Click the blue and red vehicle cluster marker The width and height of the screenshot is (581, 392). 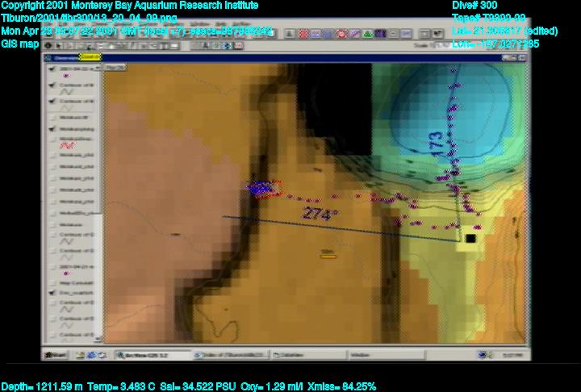pyautogui.click(x=262, y=188)
